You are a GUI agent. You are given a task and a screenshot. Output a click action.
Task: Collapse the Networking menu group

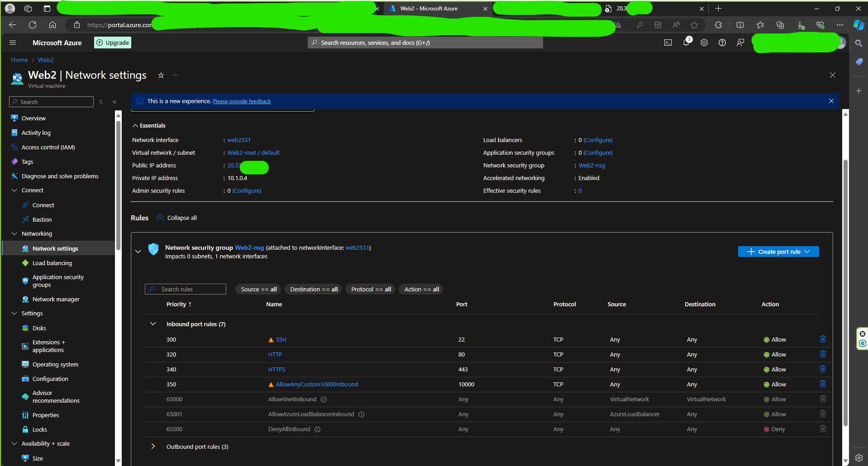pos(14,234)
